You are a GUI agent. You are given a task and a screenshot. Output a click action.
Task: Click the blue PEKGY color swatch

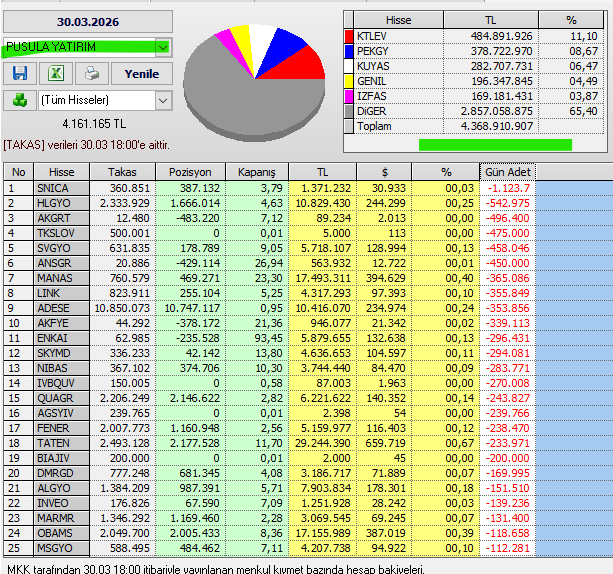coord(349,51)
